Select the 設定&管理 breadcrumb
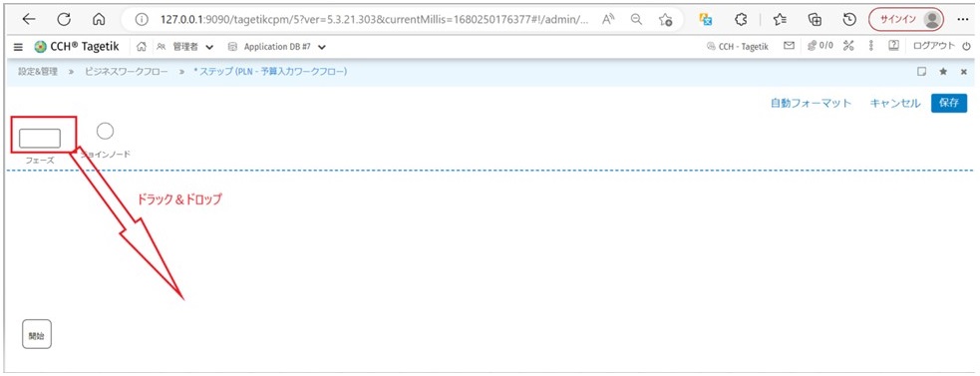The width and height of the screenshot is (980, 376). (x=38, y=72)
